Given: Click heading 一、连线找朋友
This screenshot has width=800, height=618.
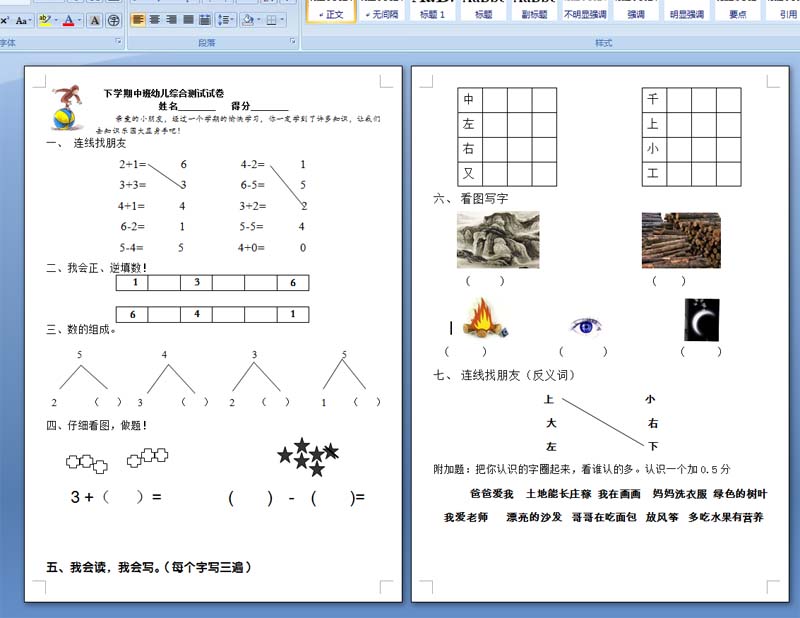Looking at the screenshot, I should (x=86, y=143).
